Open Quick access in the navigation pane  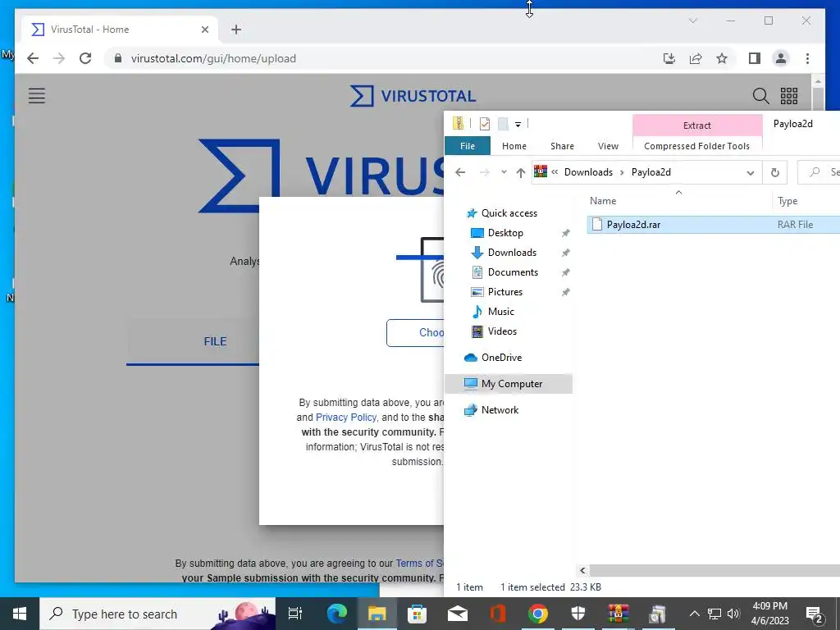509,213
